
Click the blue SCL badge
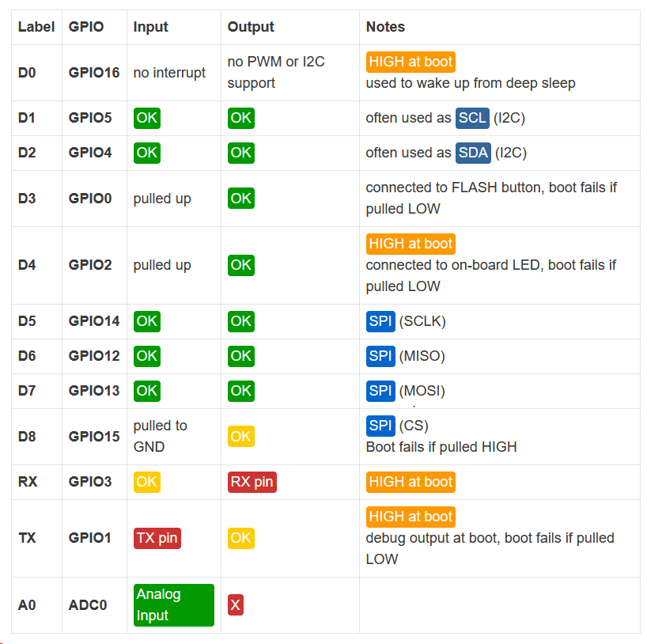472,118
